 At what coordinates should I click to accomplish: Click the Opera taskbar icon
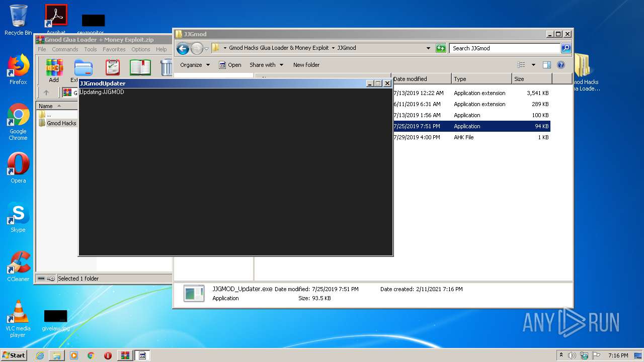108,355
